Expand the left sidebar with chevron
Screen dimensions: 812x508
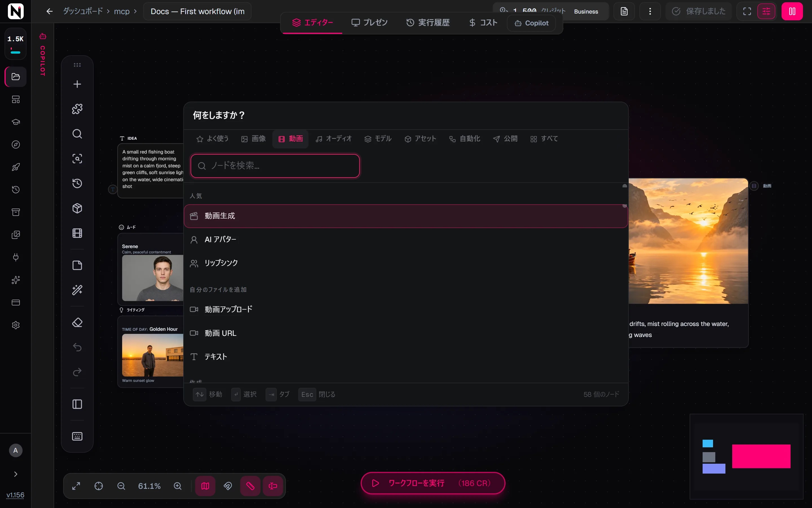[16, 474]
